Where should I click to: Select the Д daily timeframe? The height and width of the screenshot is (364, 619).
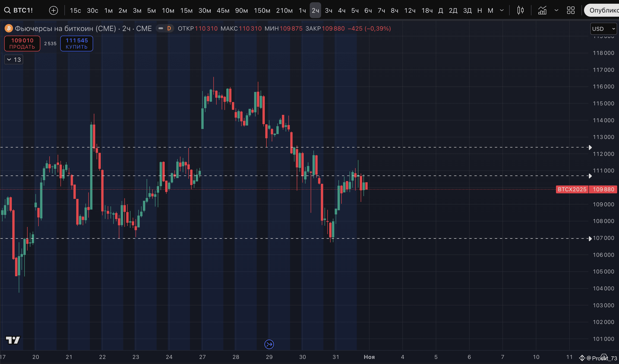coord(440,10)
